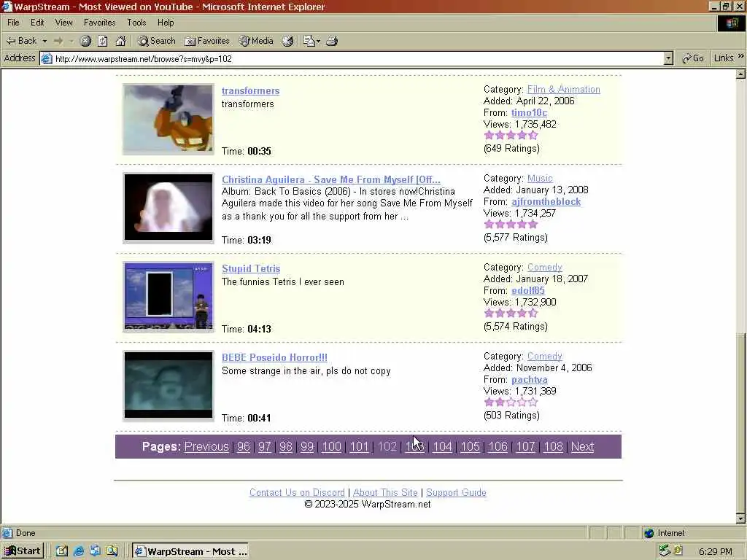Open the Favorites toolbar button
Viewport: 747px width, 560px height.
coord(207,41)
